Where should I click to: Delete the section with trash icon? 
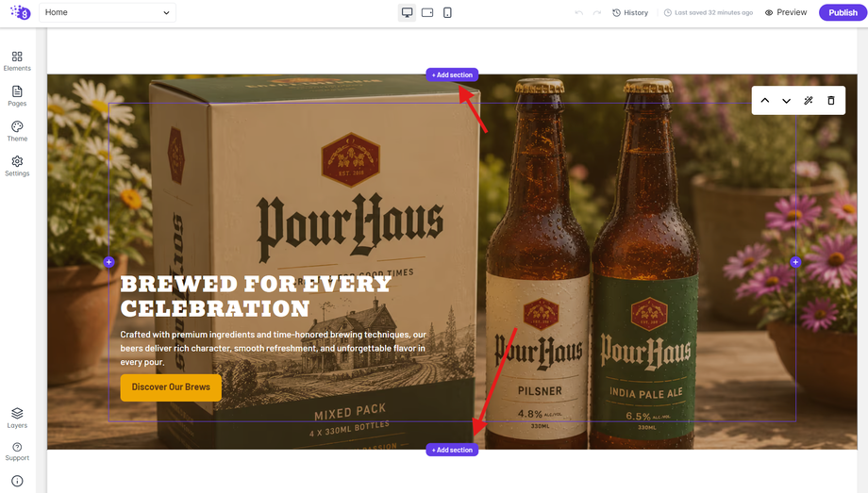(831, 101)
